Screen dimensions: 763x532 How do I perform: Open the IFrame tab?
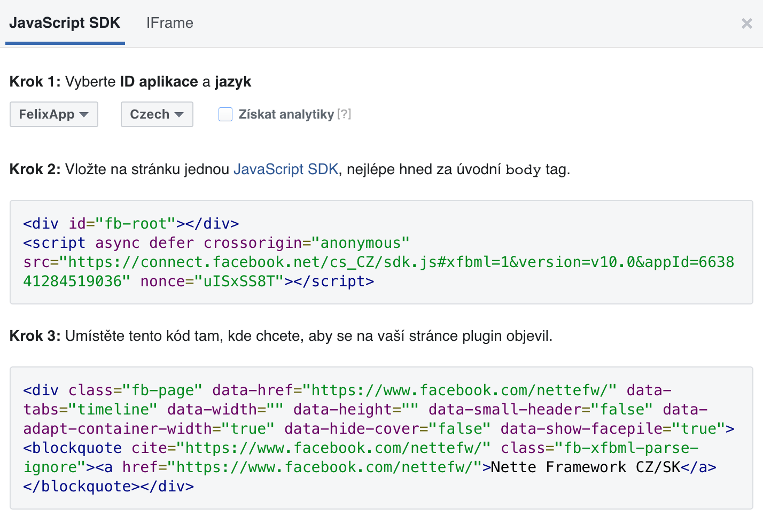pyautogui.click(x=170, y=23)
